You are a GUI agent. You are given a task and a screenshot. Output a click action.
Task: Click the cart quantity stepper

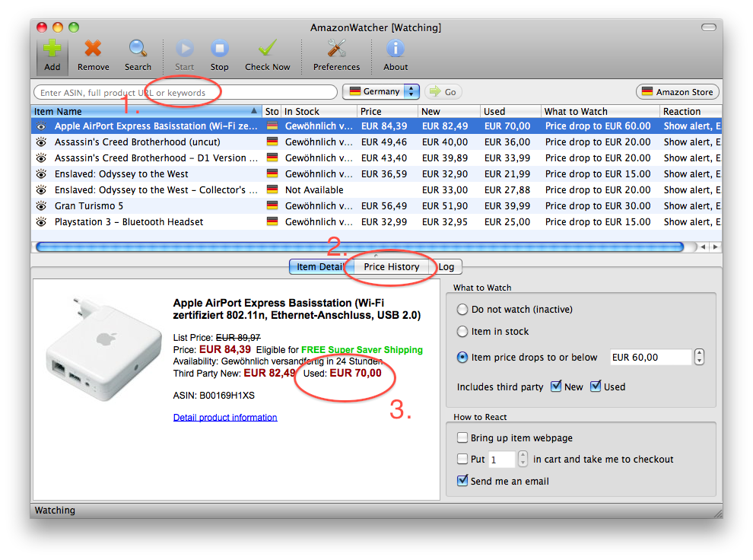tap(523, 459)
